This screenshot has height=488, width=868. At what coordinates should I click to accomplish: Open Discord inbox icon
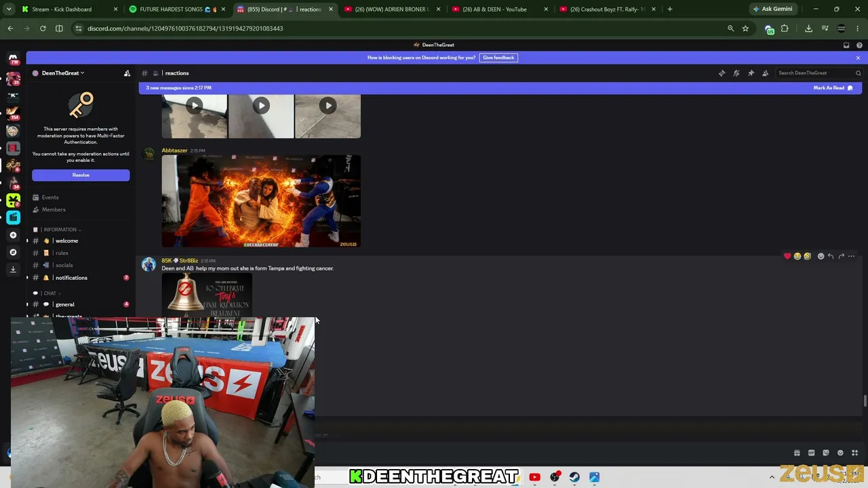coord(846,45)
